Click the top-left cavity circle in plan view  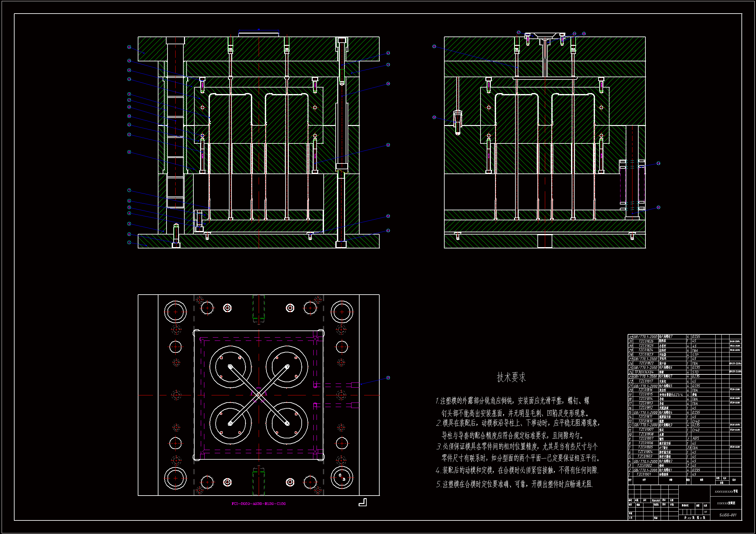click(x=230, y=367)
